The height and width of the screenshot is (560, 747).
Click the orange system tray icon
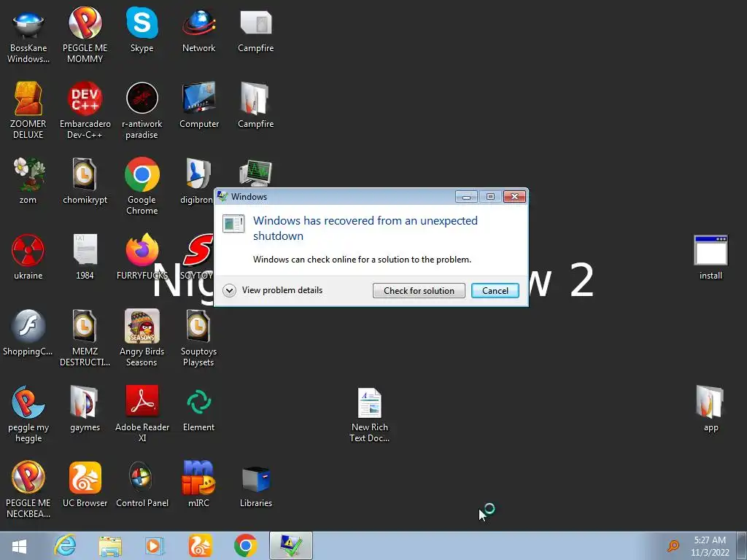[673, 545]
